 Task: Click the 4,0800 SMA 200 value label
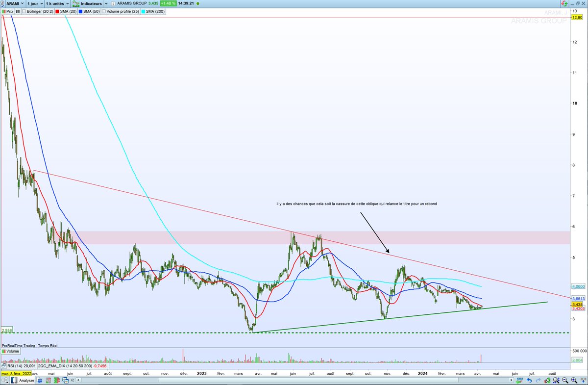(x=578, y=286)
